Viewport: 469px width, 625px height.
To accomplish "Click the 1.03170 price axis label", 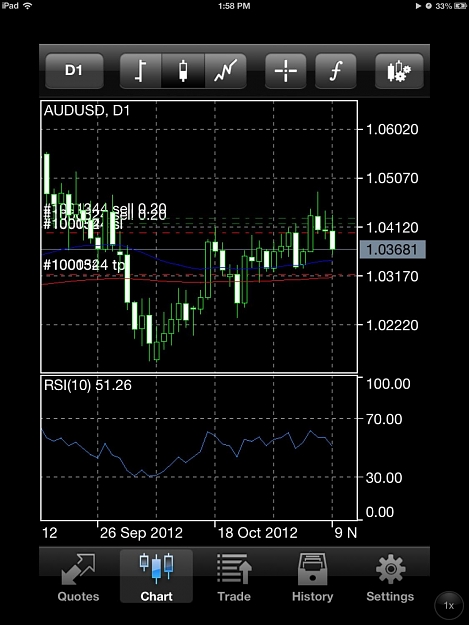I will (x=392, y=276).
